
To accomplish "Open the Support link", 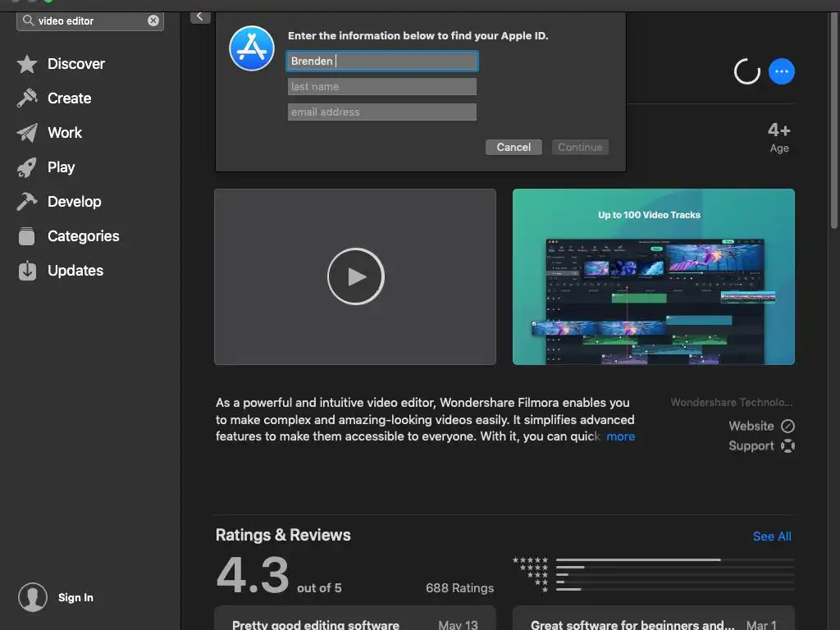I will (751, 445).
